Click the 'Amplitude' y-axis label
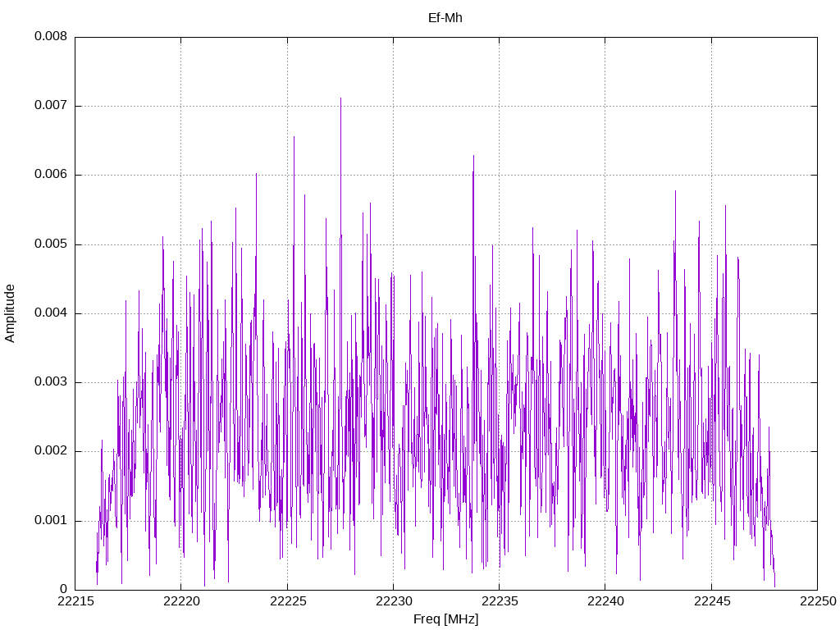Screen dimensions: 840x630 coord(10,313)
